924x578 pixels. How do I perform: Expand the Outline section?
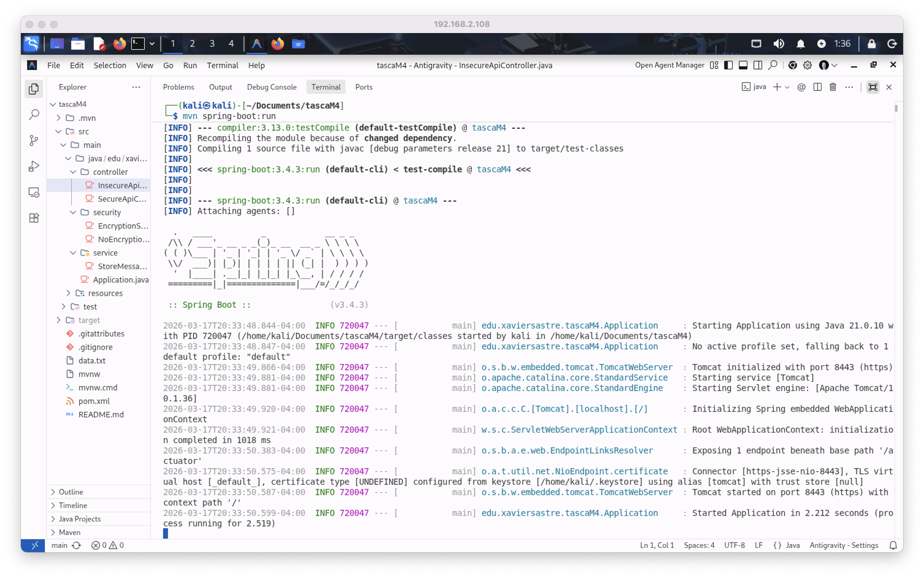pos(71,492)
